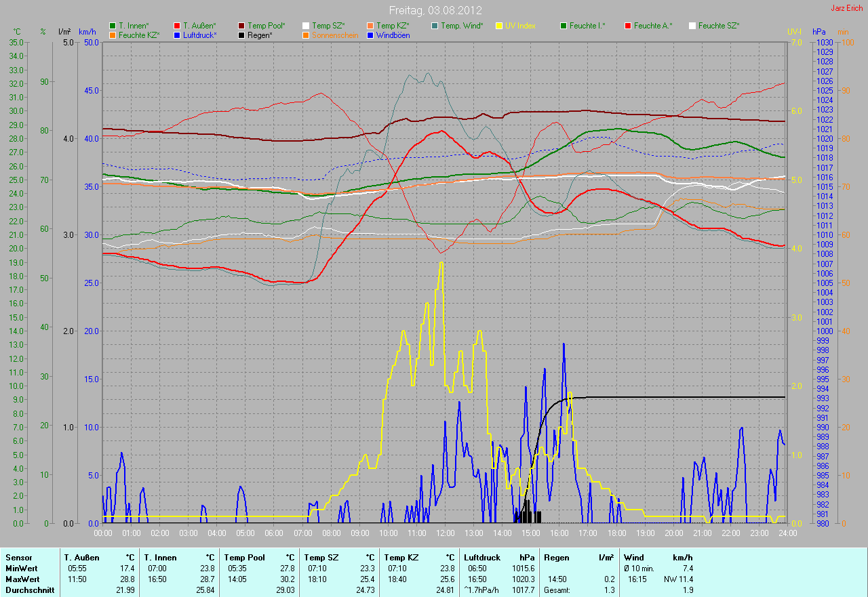868x597 pixels.
Task: Select the 'Feuchte SZ*' legend label
Action: [719, 26]
